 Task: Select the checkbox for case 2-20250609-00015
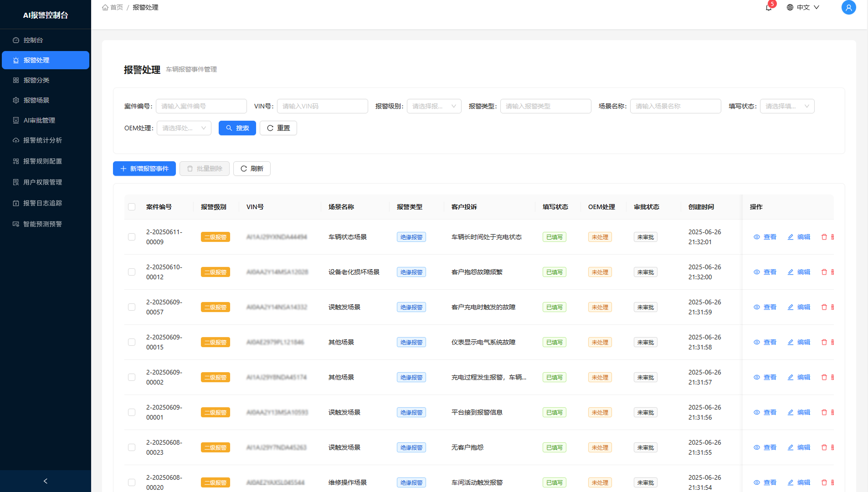[132, 342]
